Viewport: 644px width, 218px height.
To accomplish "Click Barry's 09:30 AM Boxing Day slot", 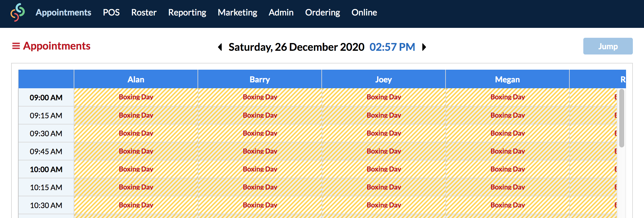I will click(x=260, y=133).
